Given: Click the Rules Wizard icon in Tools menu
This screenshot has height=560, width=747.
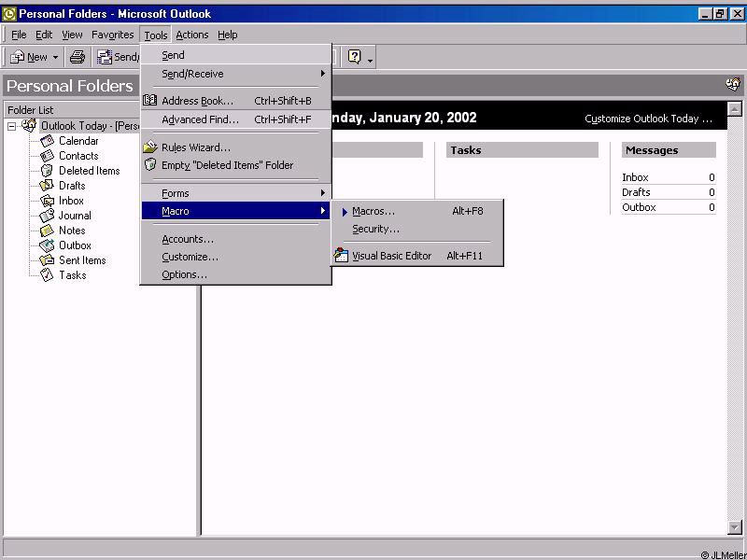Looking at the screenshot, I should (150, 147).
